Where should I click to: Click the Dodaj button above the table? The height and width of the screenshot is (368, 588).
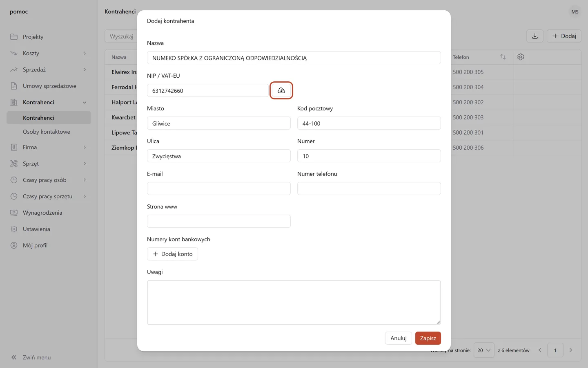click(x=564, y=36)
